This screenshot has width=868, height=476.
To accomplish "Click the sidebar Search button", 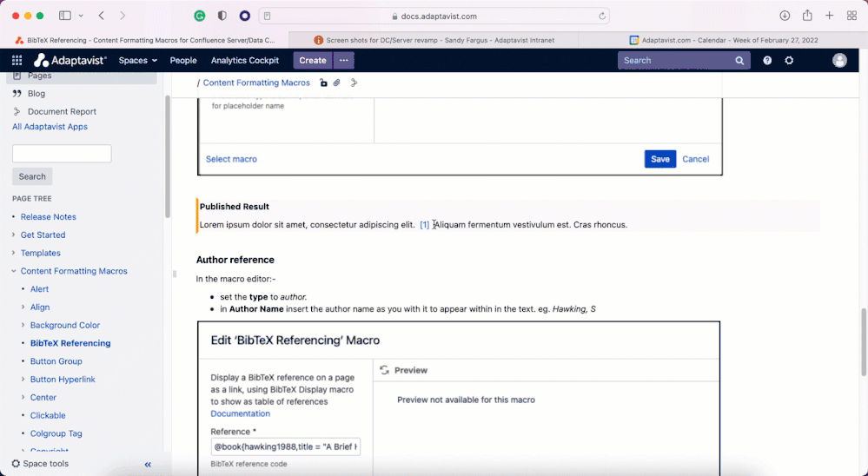I will tap(32, 176).
